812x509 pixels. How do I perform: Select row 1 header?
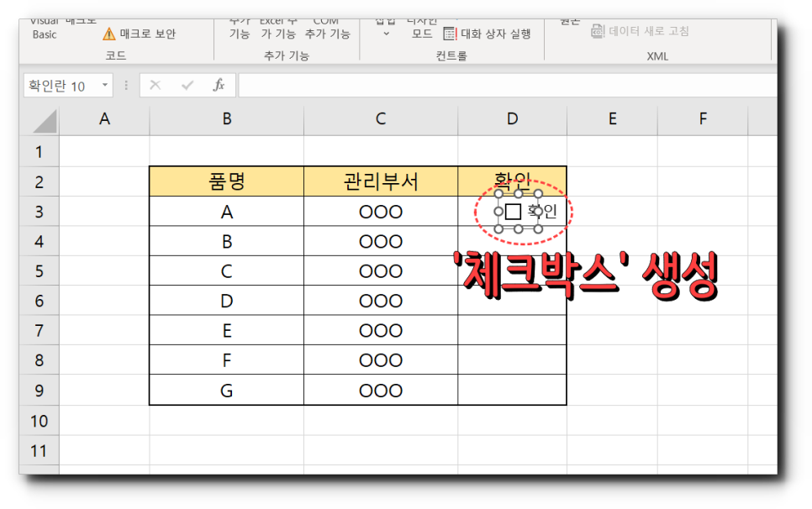[x=40, y=151]
